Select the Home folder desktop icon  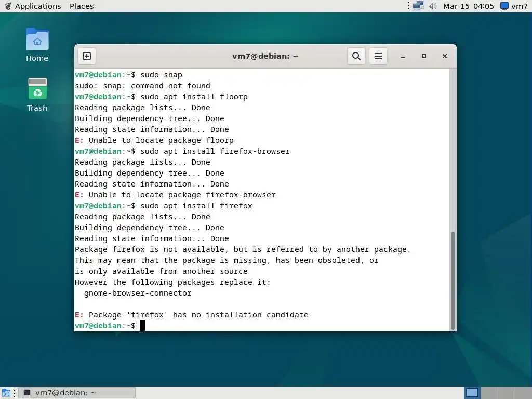pos(37,45)
